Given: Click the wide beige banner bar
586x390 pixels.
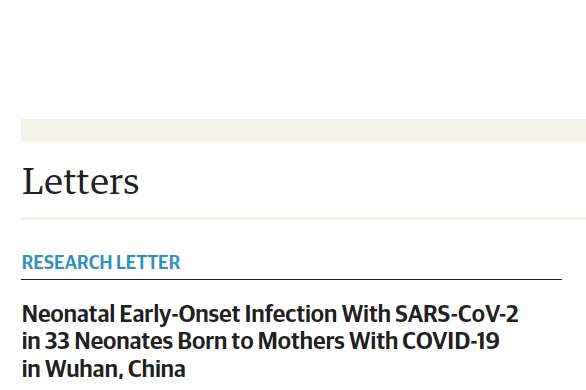Looking at the screenshot, I should coord(303,130).
